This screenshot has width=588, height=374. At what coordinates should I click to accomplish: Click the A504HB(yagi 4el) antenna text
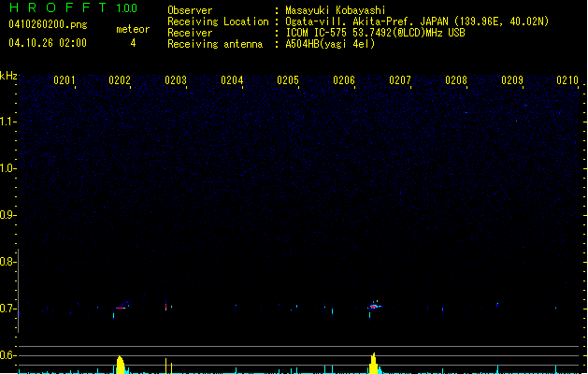[x=330, y=44]
